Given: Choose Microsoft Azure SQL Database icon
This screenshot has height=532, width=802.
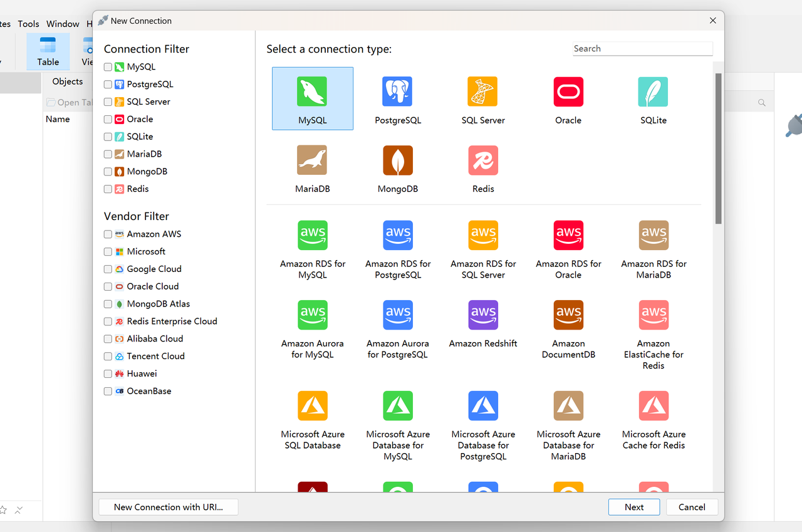Looking at the screenshot, I should 312,406.
